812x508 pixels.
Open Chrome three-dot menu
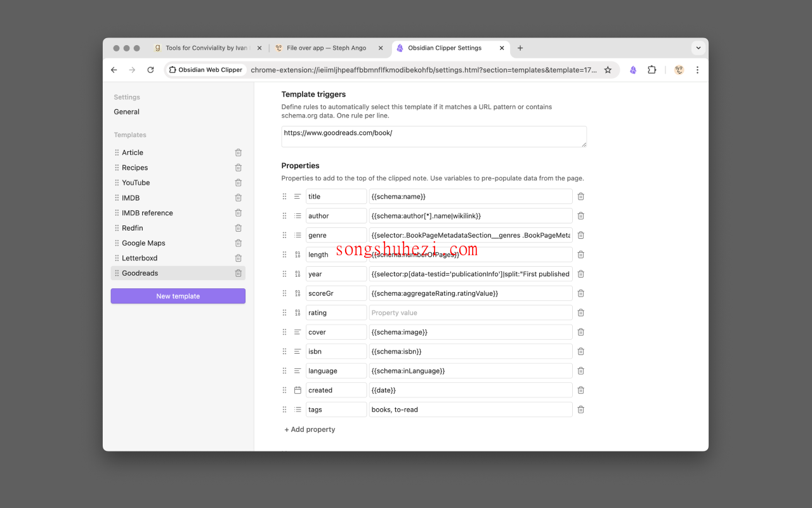(x=697, y=70)
